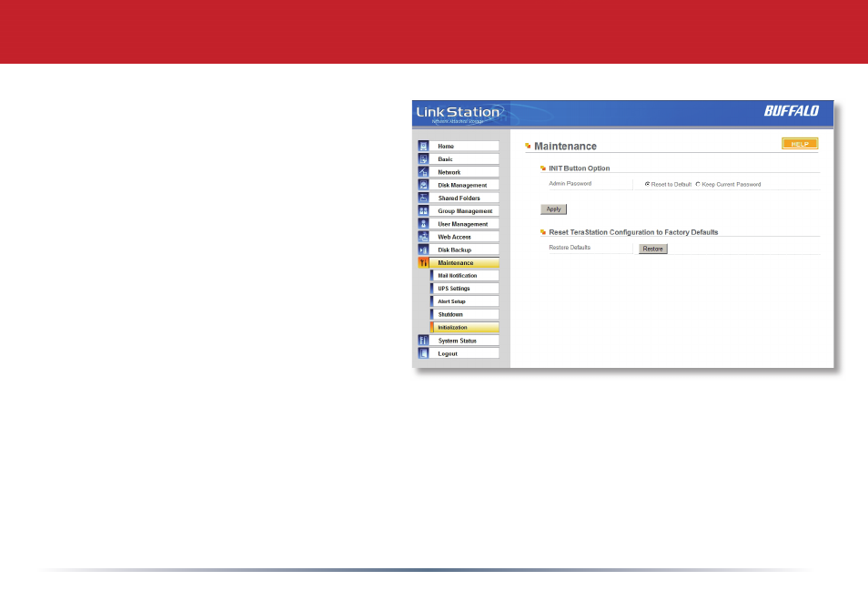The width and height of the screenshot is (868, 601).
Task: Open the Disk Management page
Action: [x=464, y=185]
